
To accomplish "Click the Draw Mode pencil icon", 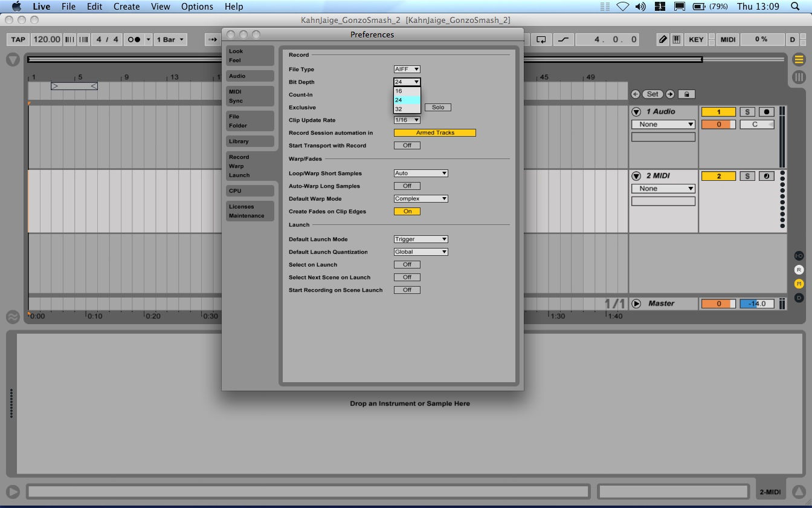I will click(663, 39).
